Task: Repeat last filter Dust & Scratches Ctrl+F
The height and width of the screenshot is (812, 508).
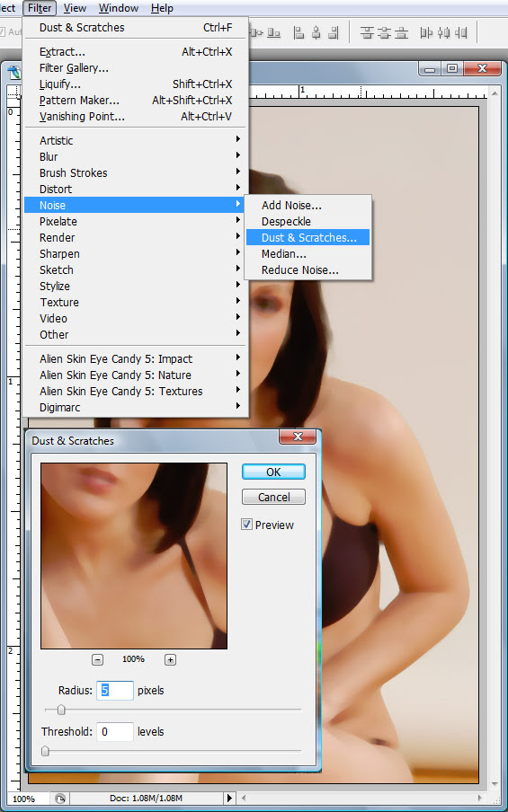Action: 137,28
